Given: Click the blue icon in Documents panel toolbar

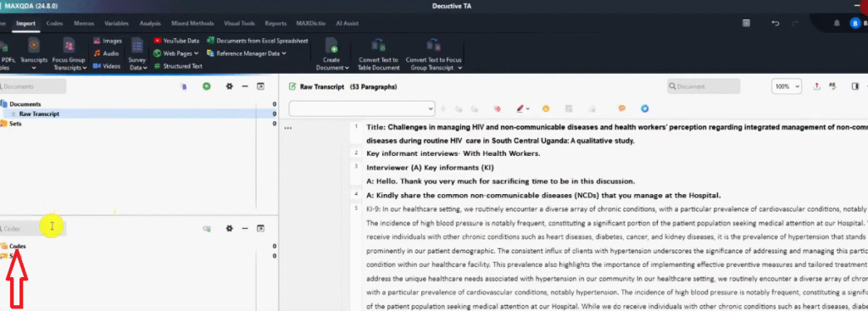Looking at the screenshot, I should [184, 86].
